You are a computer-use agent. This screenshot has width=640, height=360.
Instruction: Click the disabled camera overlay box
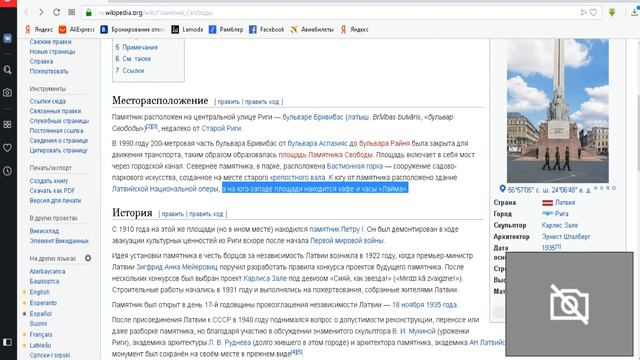coord(569,304)
